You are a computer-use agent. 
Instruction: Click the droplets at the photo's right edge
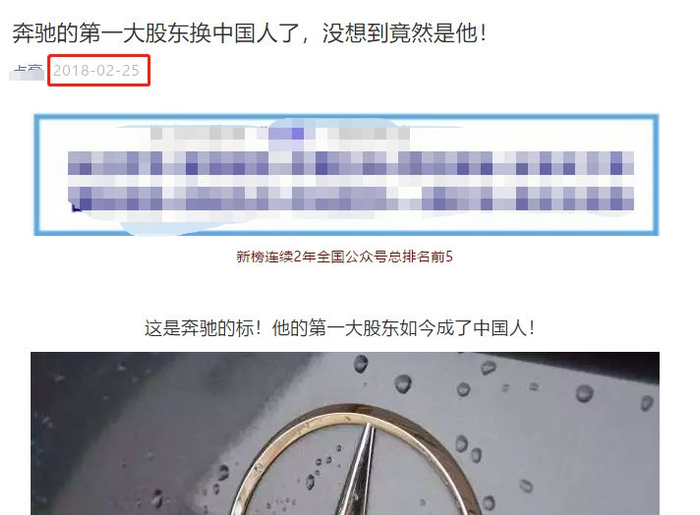pyautogui.click(x=646, y=403)
